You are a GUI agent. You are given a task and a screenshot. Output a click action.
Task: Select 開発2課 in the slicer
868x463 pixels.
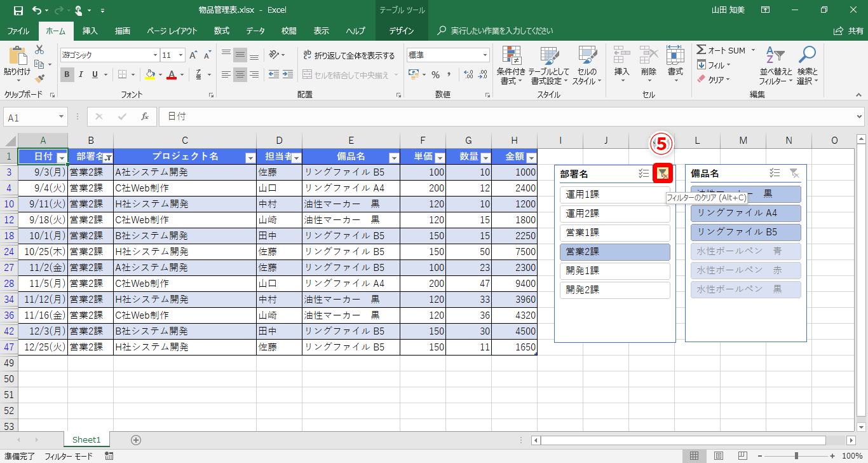click(x=615, y=290)
